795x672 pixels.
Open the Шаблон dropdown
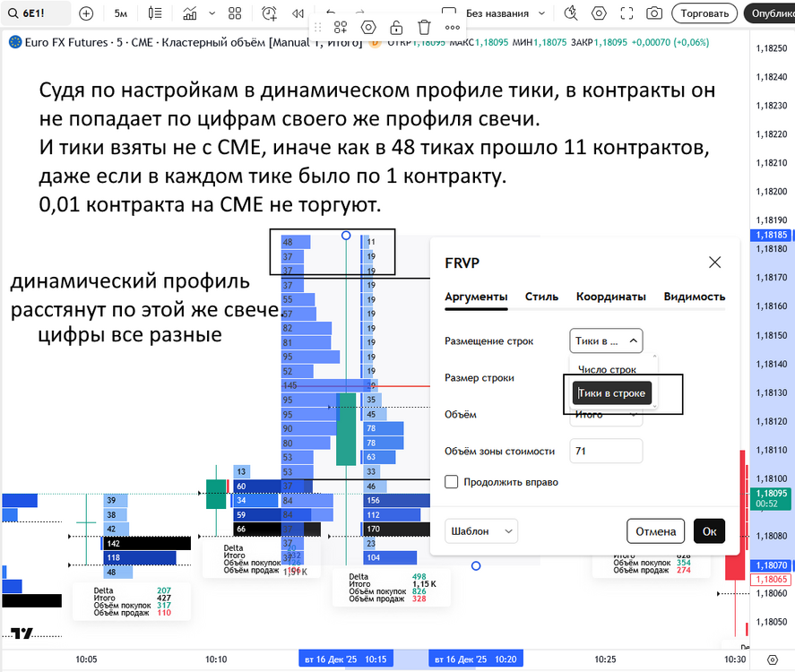pyautogui.click(x=480, y=531)
